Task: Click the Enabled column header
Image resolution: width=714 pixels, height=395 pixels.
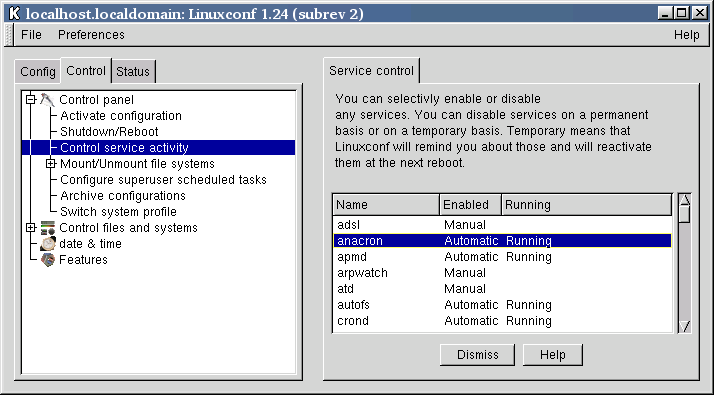Action: tap(470, 205)
